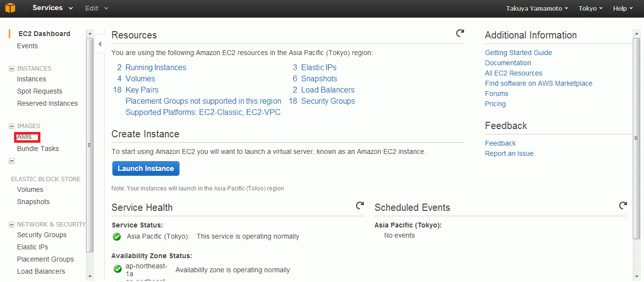Open the Tokyo region dropdown

(590, 8)
